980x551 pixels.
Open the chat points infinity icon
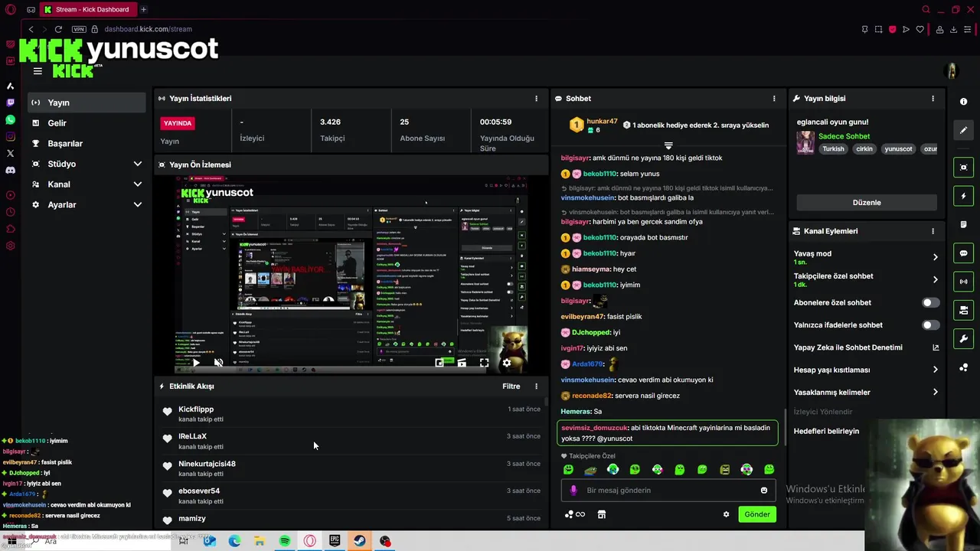click(x=575, y=514)
